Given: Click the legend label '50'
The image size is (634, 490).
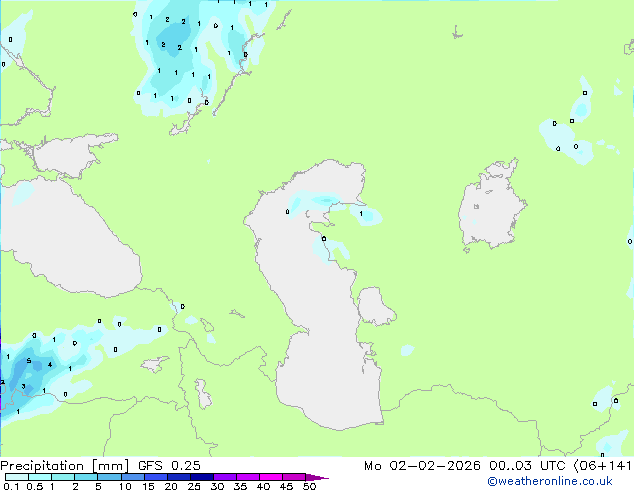Looking at the screenshot, I should pos(310,486).
